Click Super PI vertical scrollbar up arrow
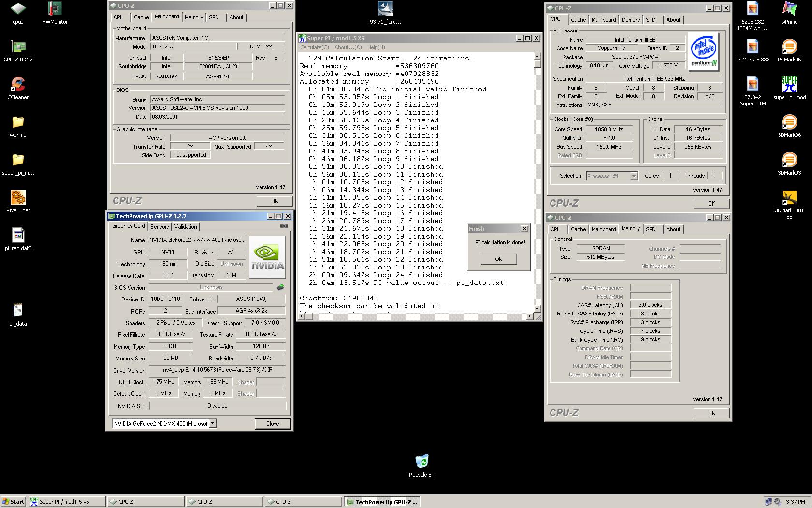Image resolution: width=812 pixels, height=508 pixels. click(537, 56)
